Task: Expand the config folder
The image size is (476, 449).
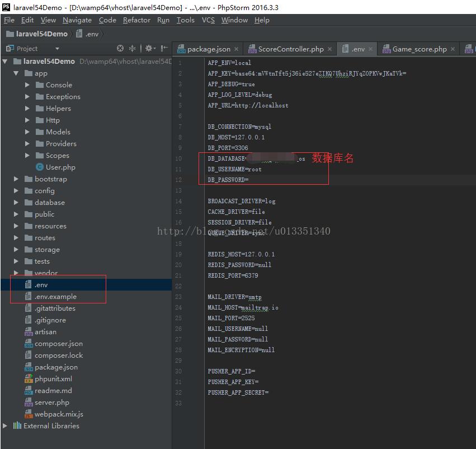Action: [16, 191]
